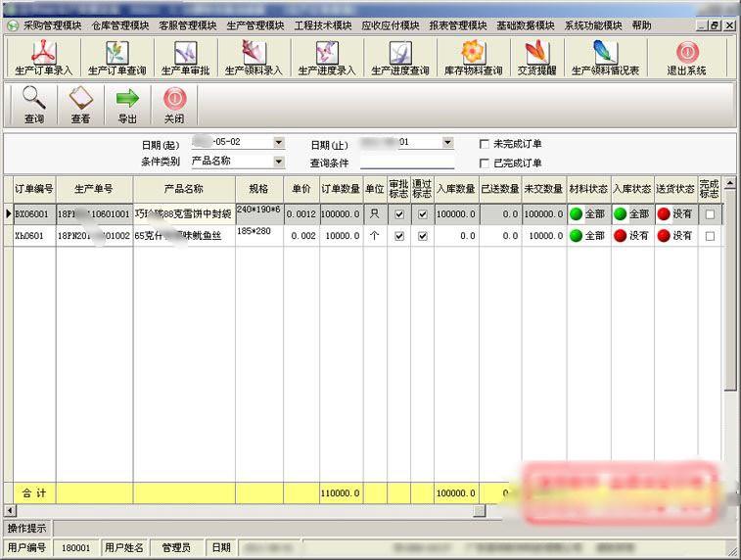
Task: Click the 订单数量 column header
Action: click(341, 189)
